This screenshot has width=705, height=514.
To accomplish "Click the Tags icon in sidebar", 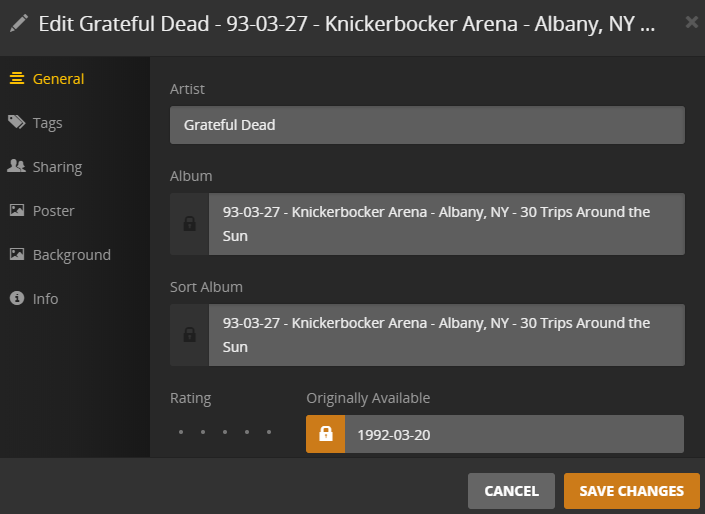I will click(x=16, y=123).
